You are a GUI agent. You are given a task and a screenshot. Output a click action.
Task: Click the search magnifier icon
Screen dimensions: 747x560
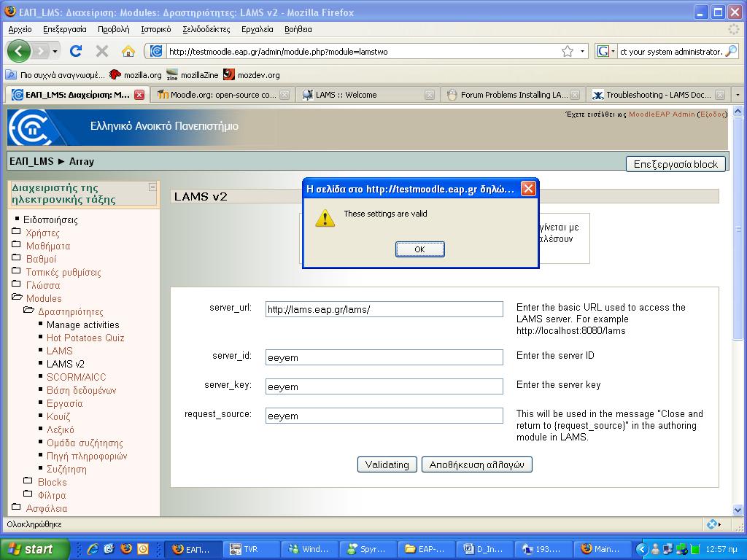pyautogui.click(x=731, y=51)
